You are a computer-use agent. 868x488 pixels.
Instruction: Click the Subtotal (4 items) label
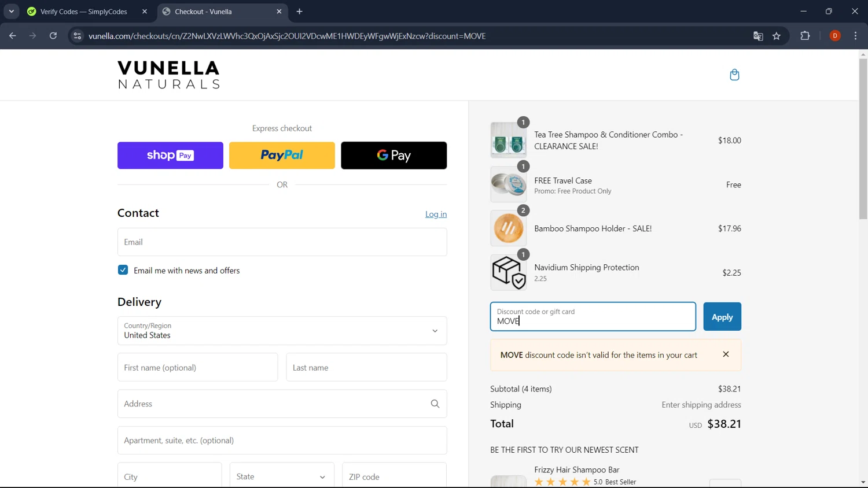tap(521, 389)
